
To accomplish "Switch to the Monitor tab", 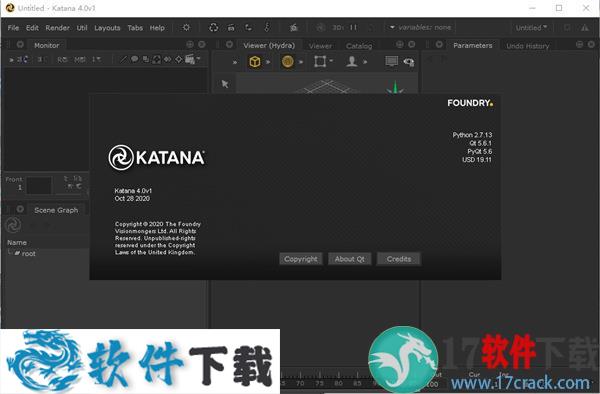I will (46, 45).
